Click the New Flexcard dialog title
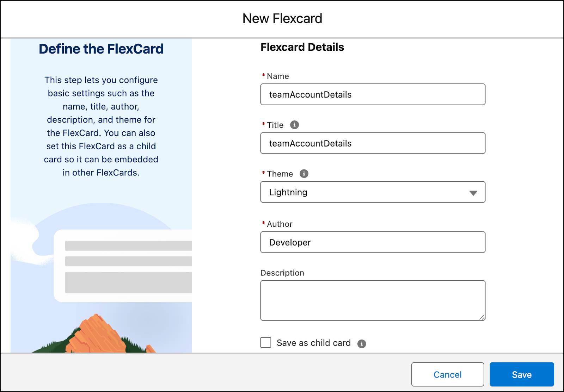 click(x=282, y=18)
